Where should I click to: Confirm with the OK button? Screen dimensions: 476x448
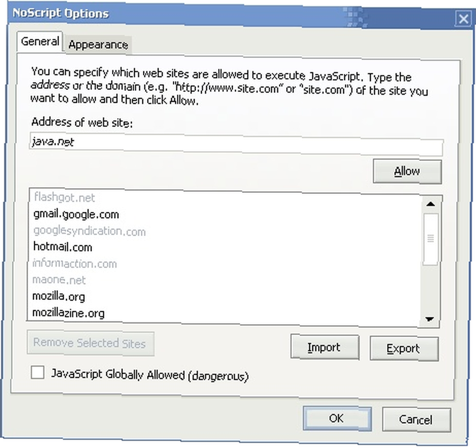click(337, 418)
